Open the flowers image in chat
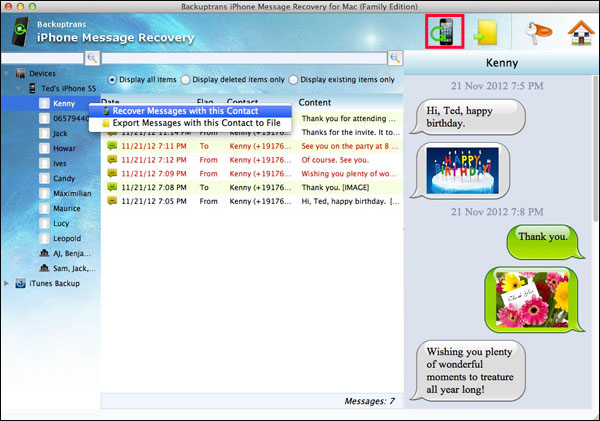 pyautogui.click(x=532, y=299)
